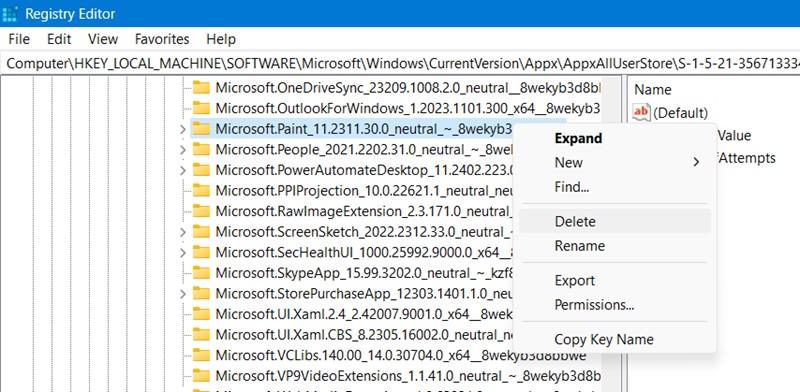Choose Delete in the context menu
800x392 pixels.
pyautogui.click(x=614, y=221)
